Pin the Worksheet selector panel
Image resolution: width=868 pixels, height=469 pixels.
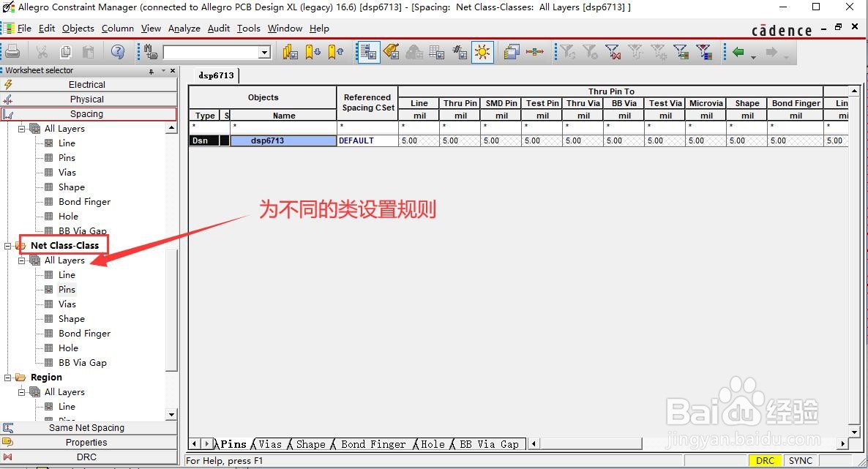[x=151, y=71]
